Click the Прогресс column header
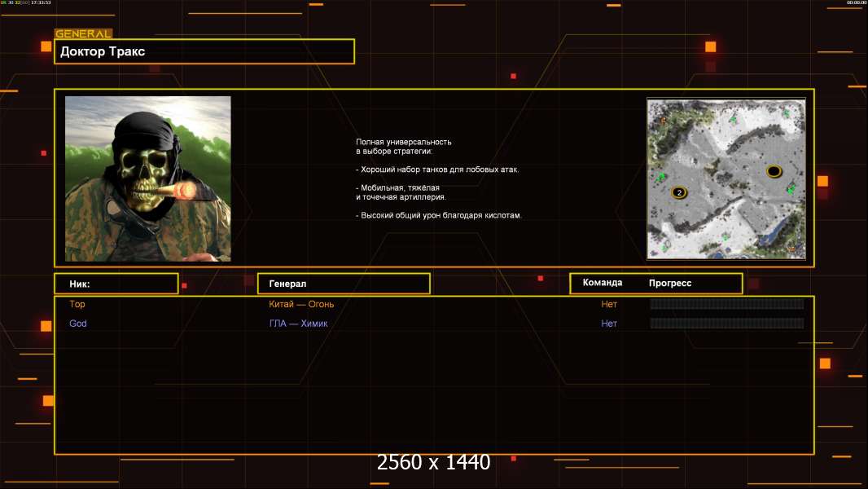The height and width of the screenshot is (489, 868). [670, 283]
